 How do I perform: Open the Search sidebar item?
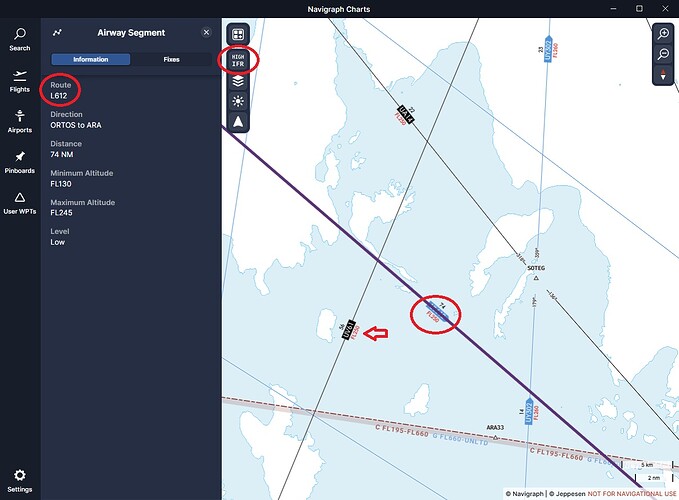click(20, 40)
